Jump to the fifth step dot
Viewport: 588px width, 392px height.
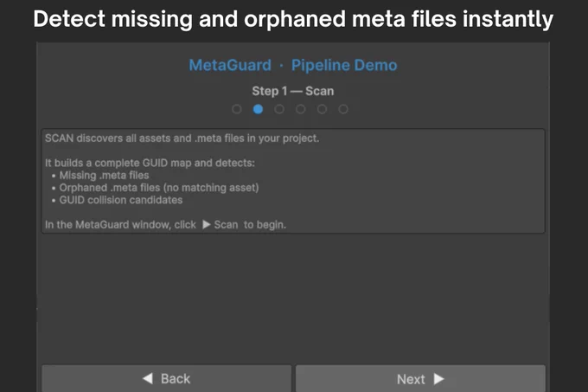pyautogui.click(x=322, y=109)
